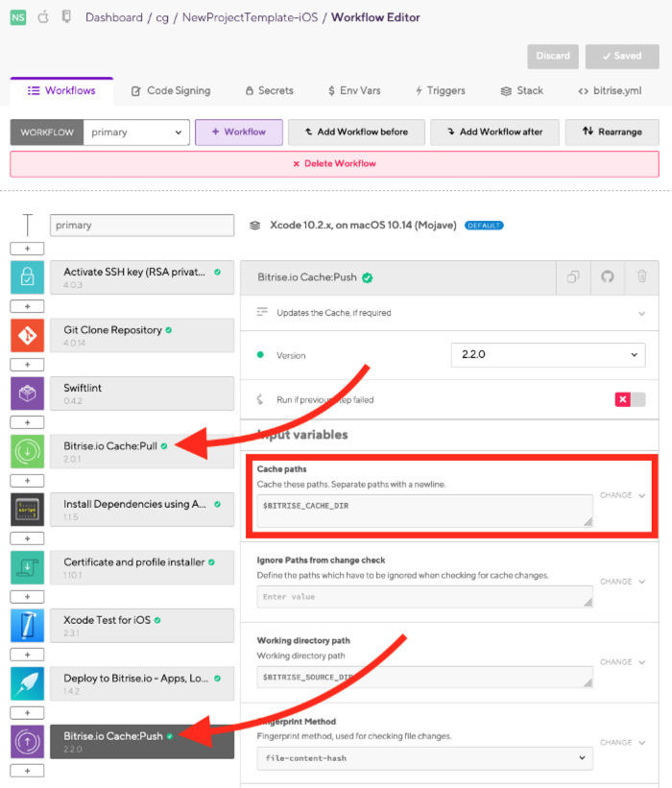Click the Activate SSH key step icon

click(27, 277)
